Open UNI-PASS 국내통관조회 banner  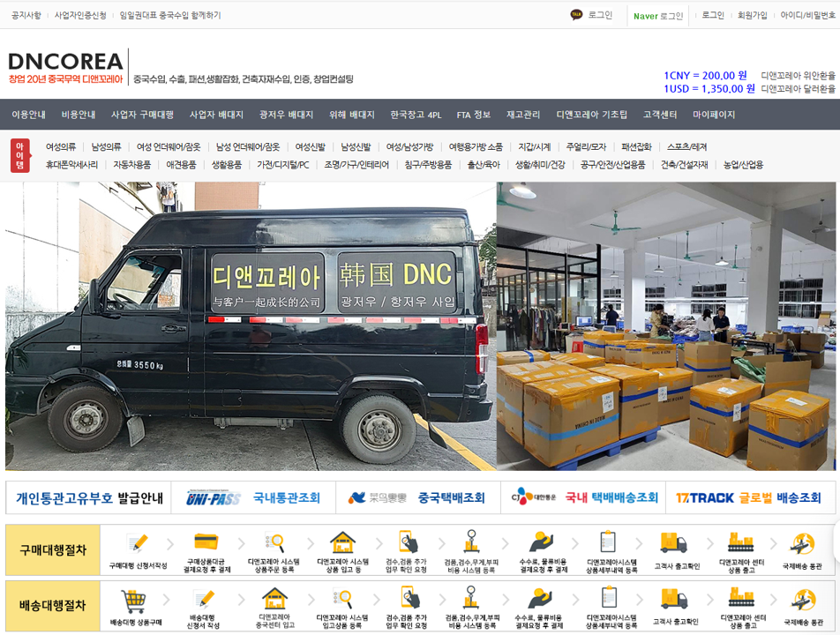(252, 497)
